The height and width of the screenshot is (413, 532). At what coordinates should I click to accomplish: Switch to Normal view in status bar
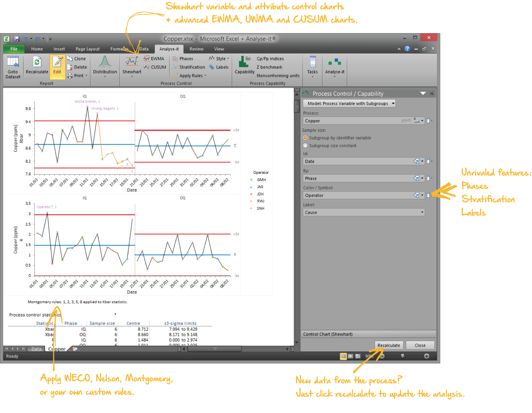tap(343, 356)
